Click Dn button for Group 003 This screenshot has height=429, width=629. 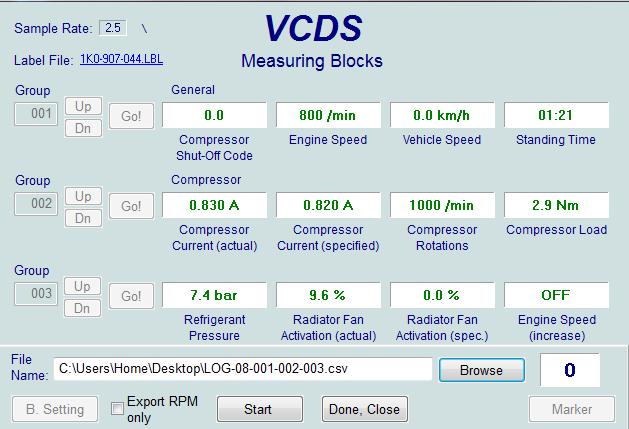pyautogui.click(x=83, y=308)
